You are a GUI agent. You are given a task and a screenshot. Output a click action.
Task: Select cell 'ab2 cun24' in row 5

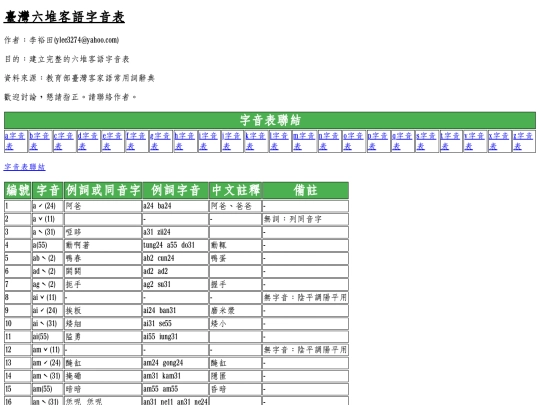[175, 258]
